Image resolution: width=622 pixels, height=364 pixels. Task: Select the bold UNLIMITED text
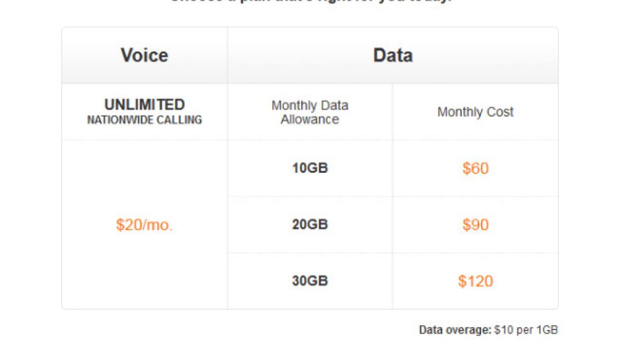(145, 104)
